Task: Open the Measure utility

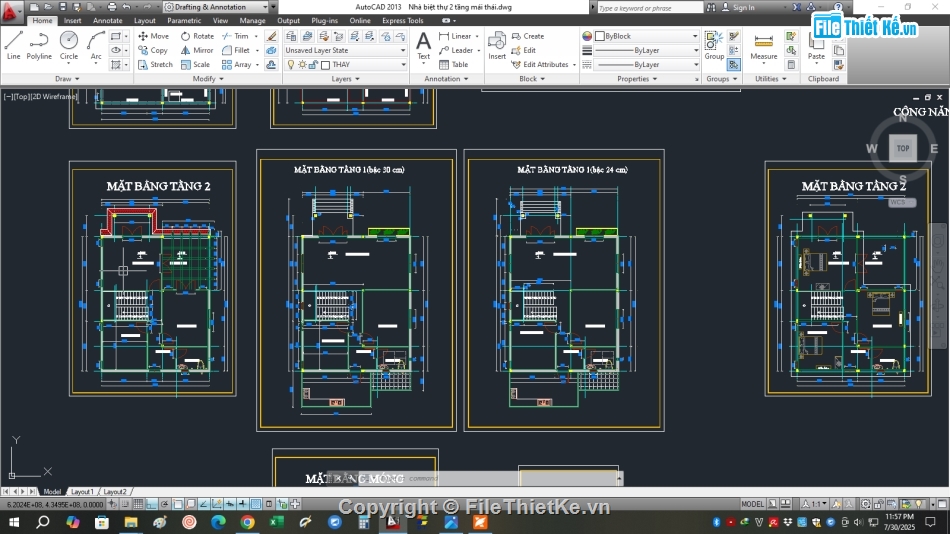Action: tap(763, 47)
